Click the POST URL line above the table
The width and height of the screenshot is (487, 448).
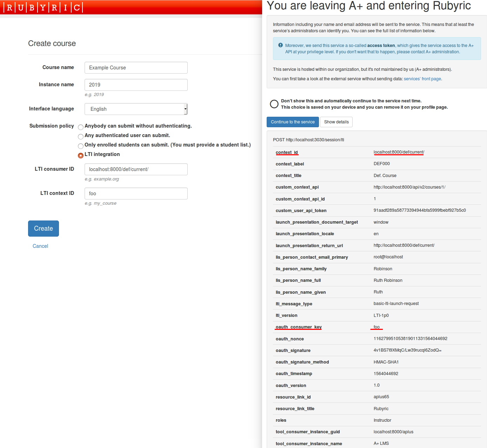click(x=308, y=140)
